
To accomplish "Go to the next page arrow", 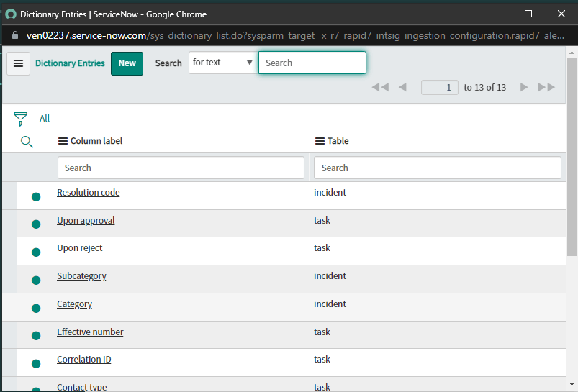I will click(x=524, y=87).
